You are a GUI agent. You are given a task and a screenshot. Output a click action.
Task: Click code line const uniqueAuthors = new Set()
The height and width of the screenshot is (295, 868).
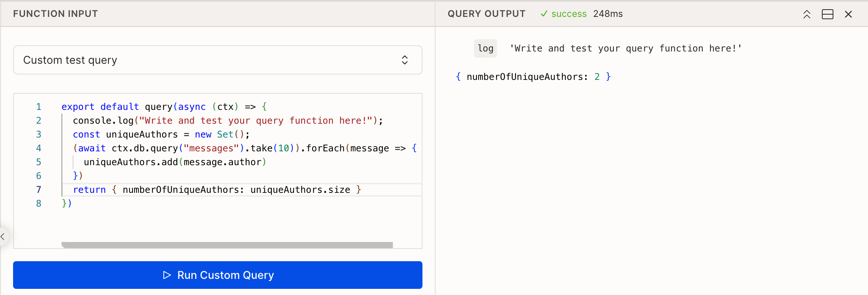point(161,134)
